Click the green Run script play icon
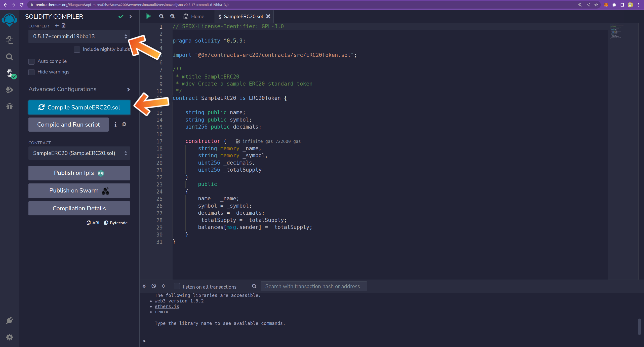 [148, 16]
